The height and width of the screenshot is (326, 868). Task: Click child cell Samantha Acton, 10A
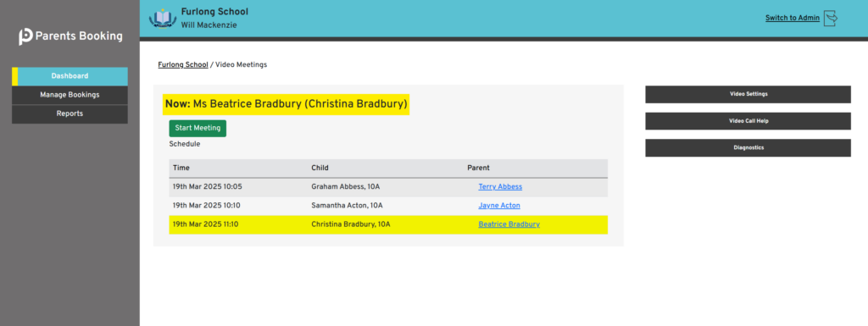pyautogui.click(x=347, y=206)
